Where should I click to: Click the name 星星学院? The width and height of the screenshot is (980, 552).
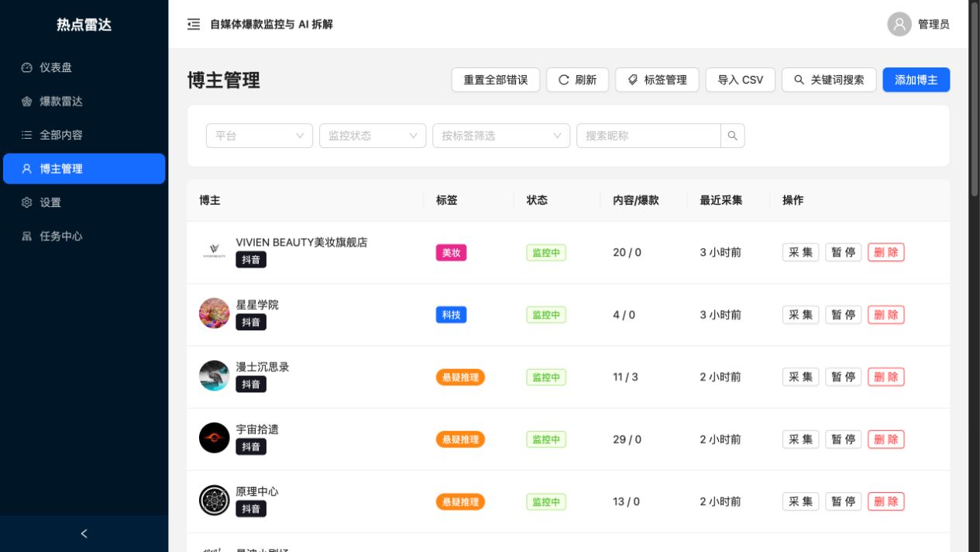point(257,305)
